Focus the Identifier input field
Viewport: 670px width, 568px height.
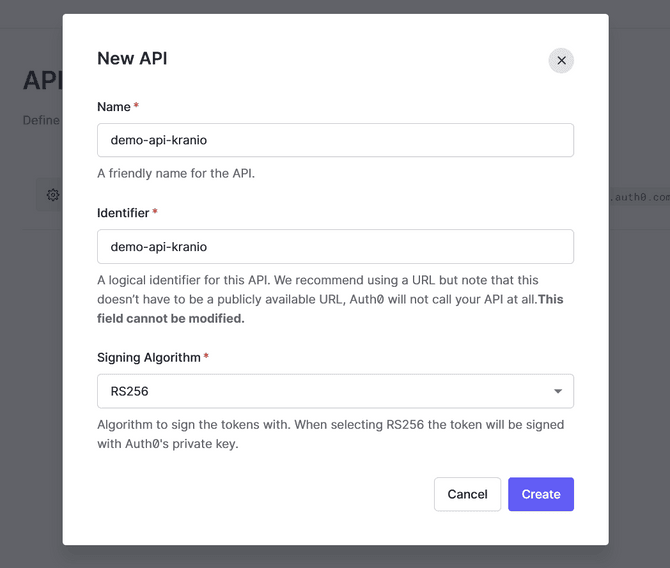click(335, 246)
